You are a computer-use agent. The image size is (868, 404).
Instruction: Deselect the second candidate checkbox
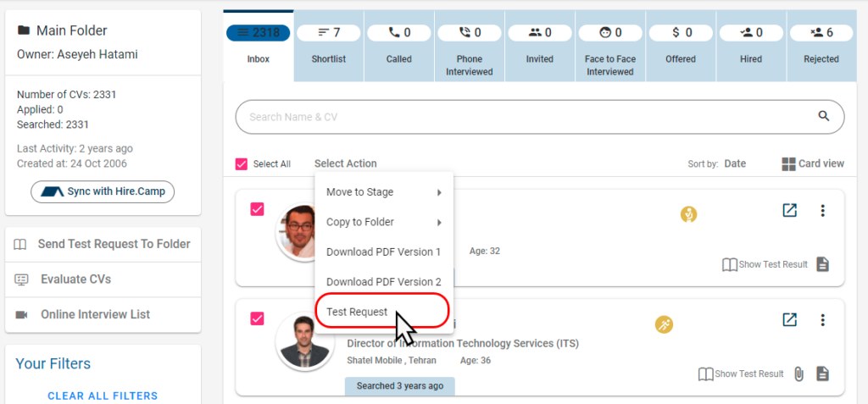point(258,318)
